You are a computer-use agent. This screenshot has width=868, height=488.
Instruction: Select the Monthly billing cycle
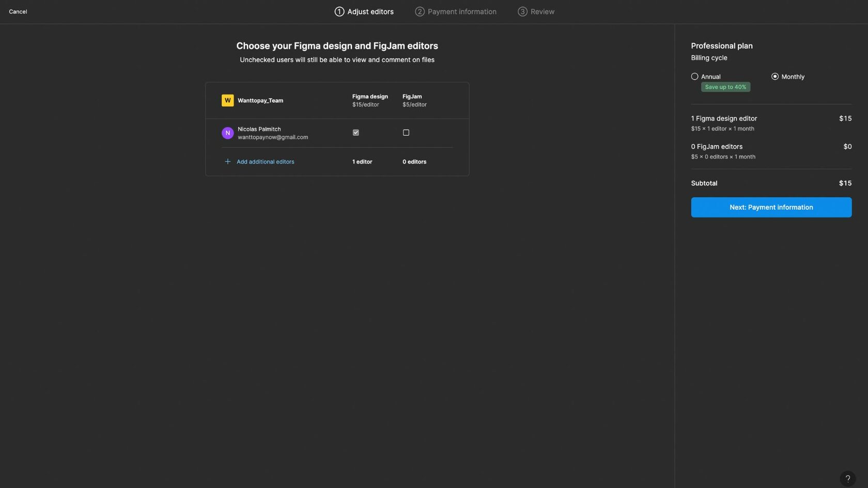click(774, 76)
